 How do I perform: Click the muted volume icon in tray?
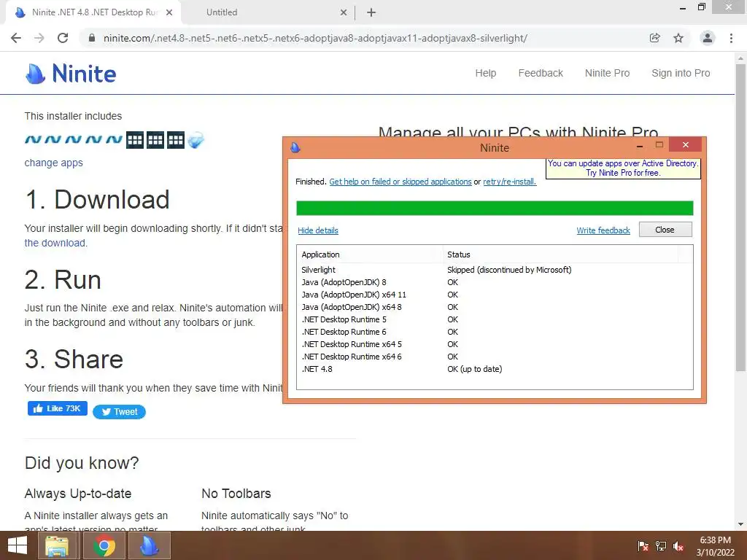pos(678,546)
